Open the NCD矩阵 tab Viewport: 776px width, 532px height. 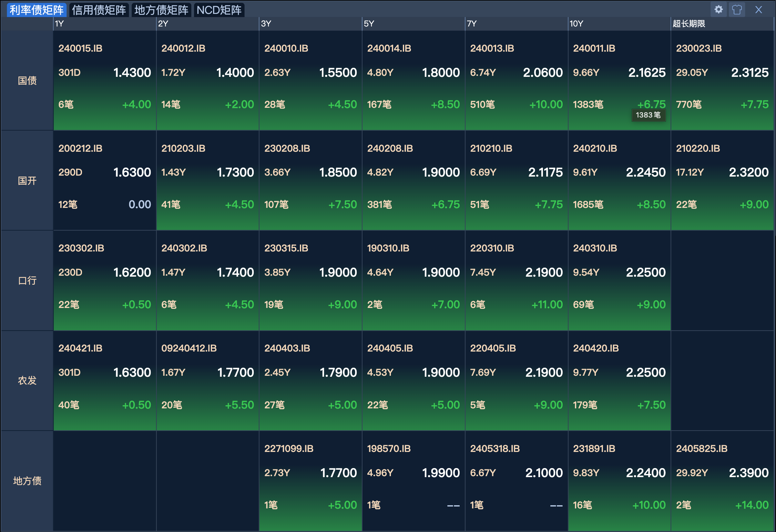pyautogui.click(x=219, y=10)
